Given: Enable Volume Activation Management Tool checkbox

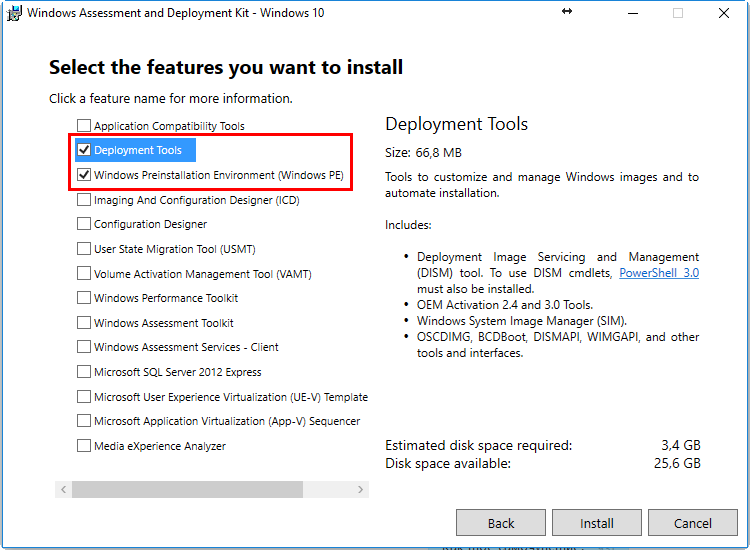Looking at the screenshot, I should pyautogui.click(x=84, y=273).
